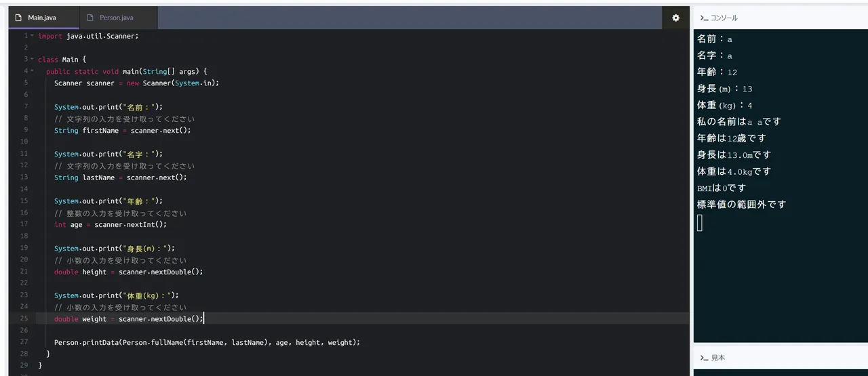Fold the class Main block arrow
The width and height of the screenshot is (868, 376).
(32, 60)
